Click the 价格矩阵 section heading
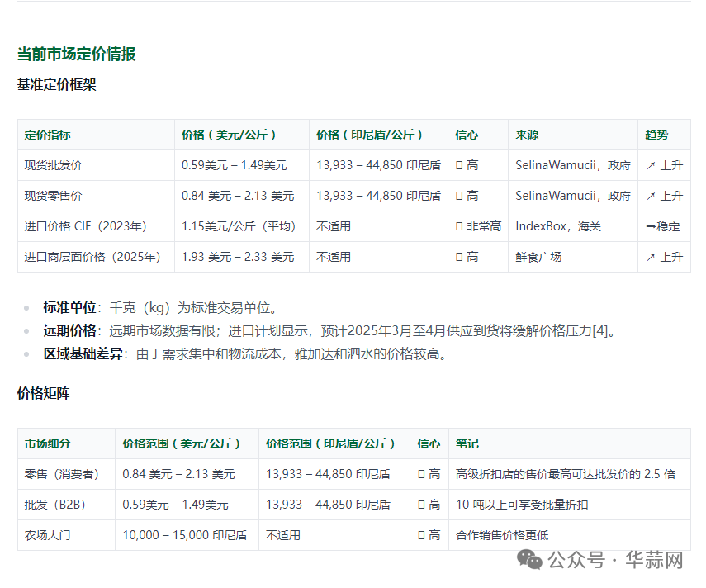The image size is (706, 588). pos(43,393)
